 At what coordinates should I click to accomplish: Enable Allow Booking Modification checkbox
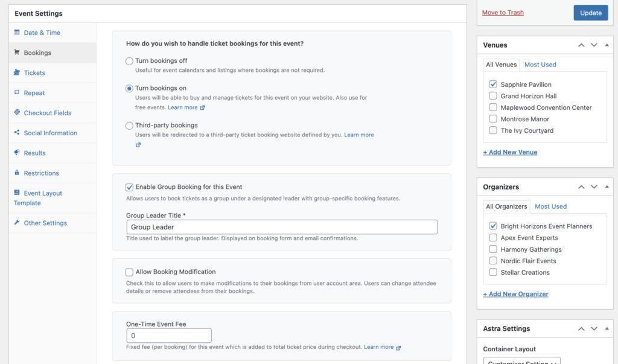[x=129, y=272]
